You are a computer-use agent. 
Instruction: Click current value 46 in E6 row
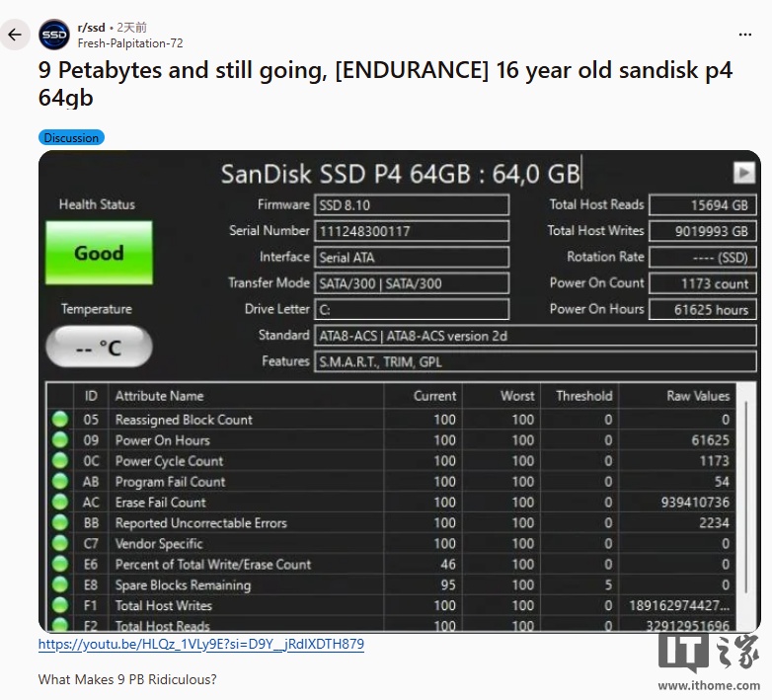coord(448,564)
